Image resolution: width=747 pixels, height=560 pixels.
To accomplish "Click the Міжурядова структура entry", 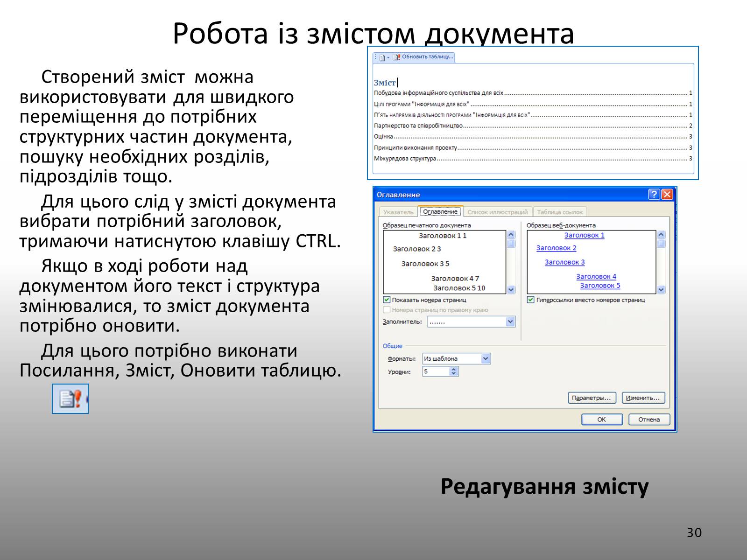I will tap(533, 159).
